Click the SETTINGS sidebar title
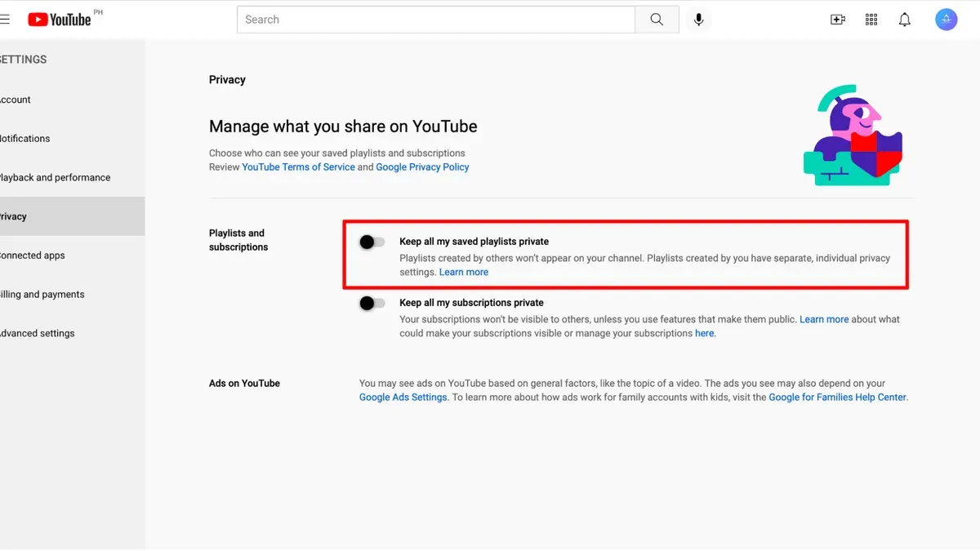This screenshot has height=551, width=980. click(x=23, y=60)
